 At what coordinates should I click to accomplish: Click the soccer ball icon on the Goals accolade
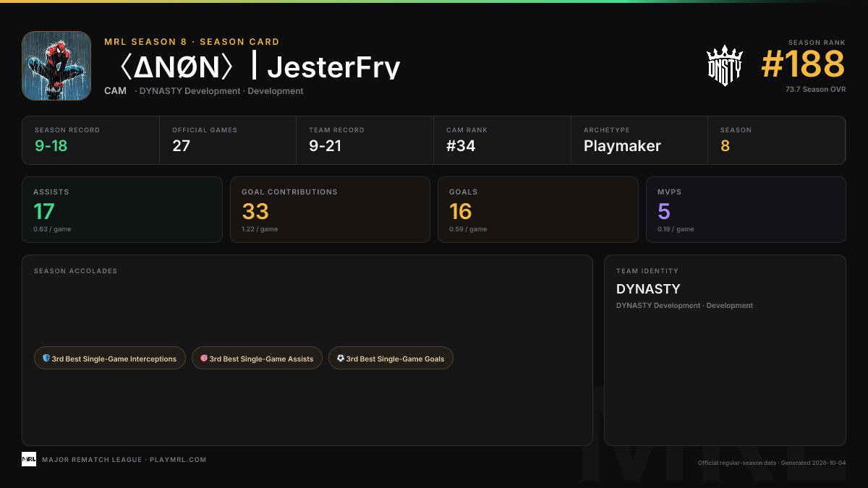point(341,358)
